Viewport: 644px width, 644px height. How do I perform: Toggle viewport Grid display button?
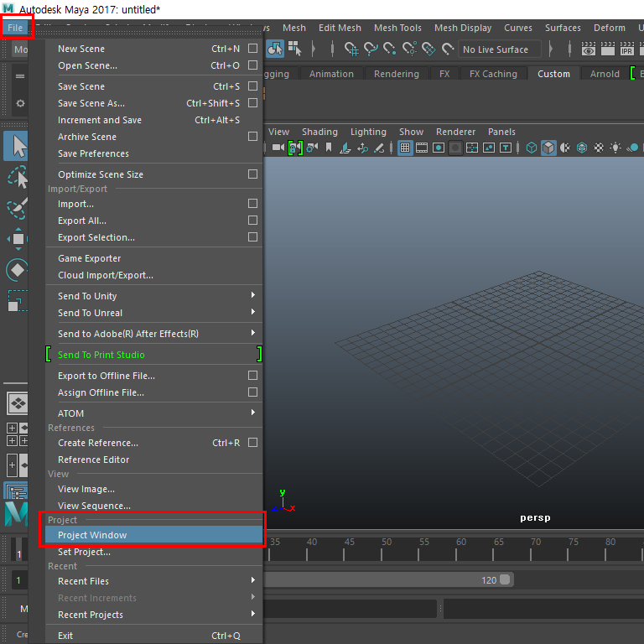405,148
